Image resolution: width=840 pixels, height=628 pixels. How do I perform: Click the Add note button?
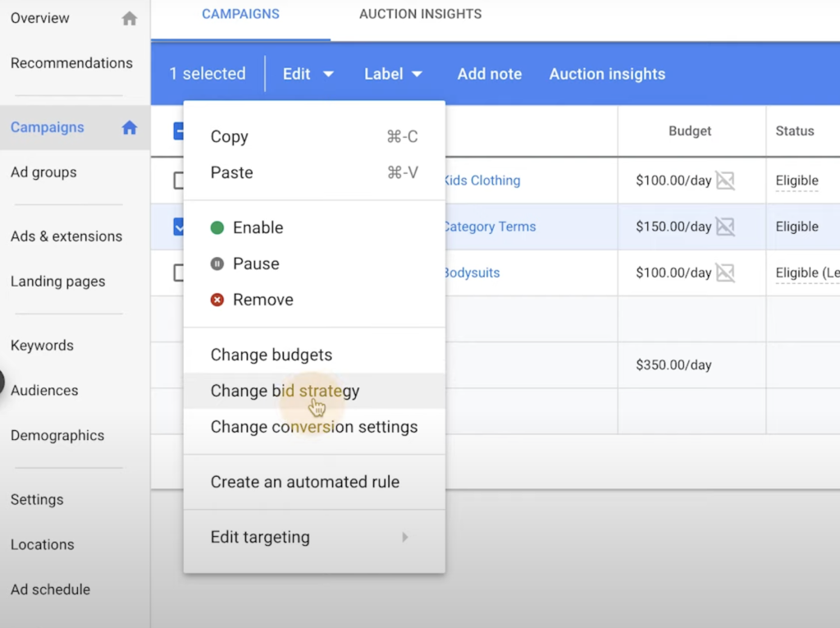pos(489,74)
